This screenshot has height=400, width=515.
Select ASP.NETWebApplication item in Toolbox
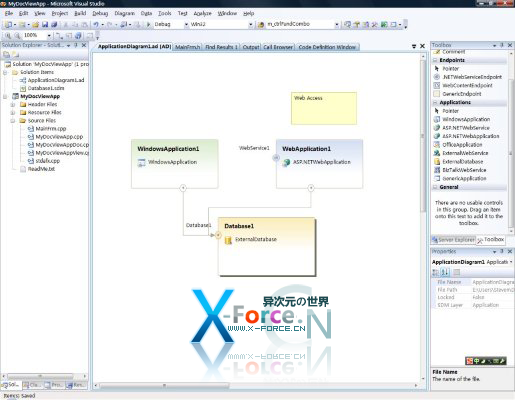point(471,136)
